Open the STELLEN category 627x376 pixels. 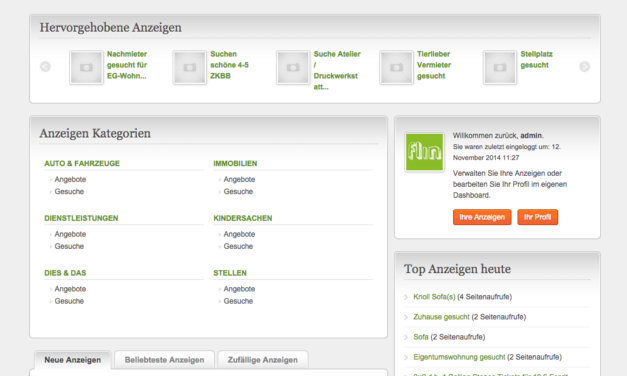pos(230,273)
